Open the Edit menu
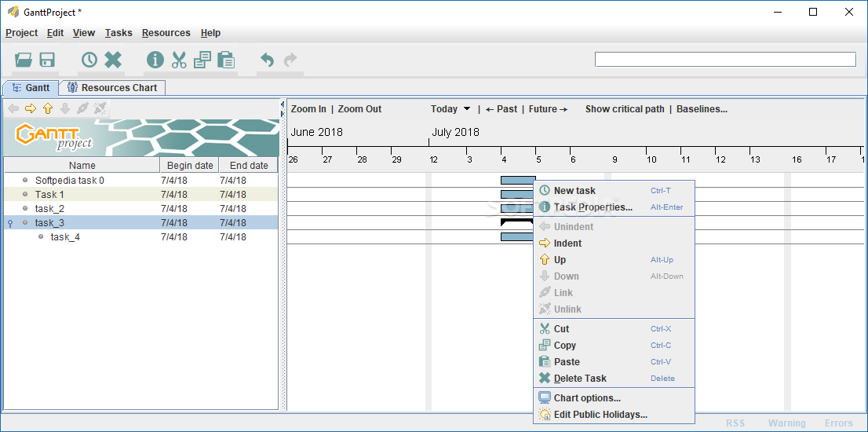This screenshot has width=868, height=432. pos(56,33)
